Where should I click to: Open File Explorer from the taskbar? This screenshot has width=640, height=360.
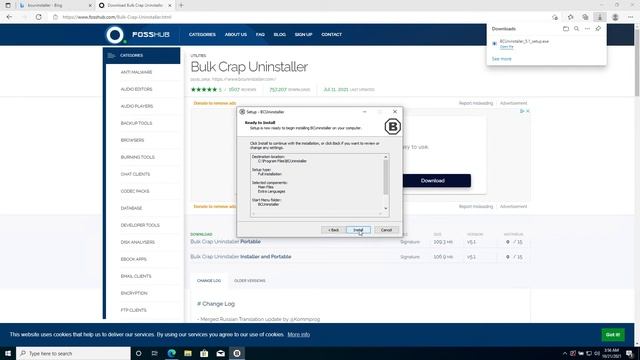pyautogui.click(x=188, y=353)
